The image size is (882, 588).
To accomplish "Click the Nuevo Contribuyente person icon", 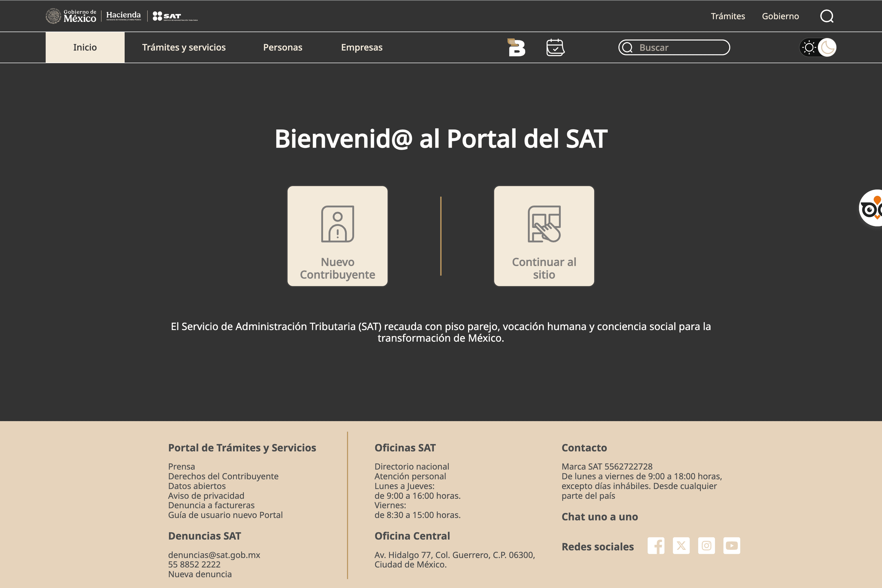I will click(338, 224).
